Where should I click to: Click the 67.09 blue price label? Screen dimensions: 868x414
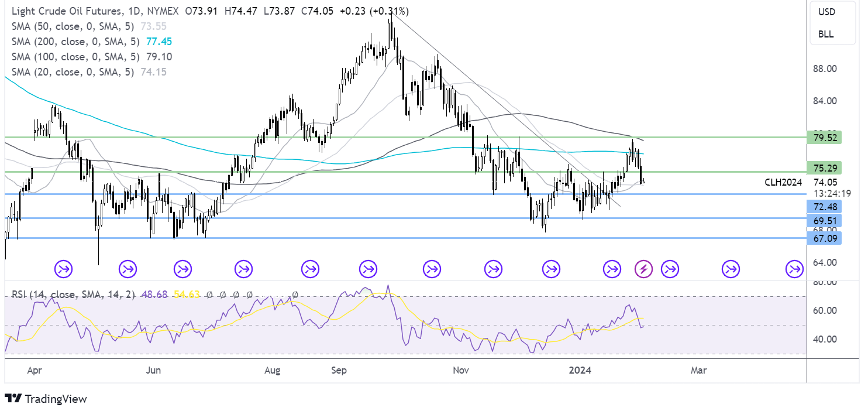click(x=825, y=238)
